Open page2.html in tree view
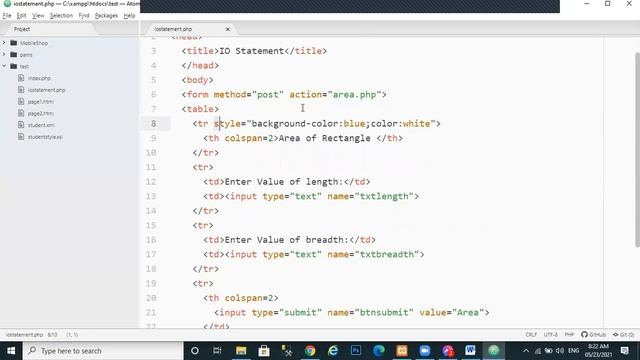 tap(41, 113)
